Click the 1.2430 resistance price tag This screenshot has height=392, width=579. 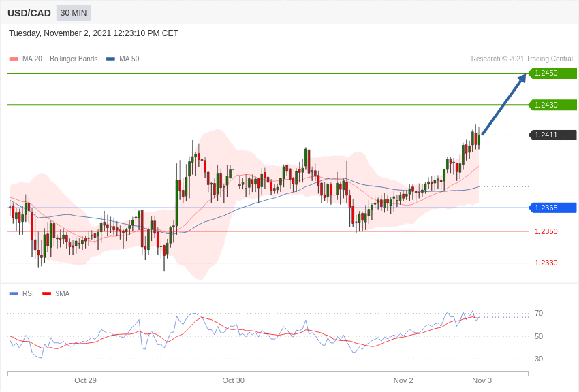pos(552,105)
